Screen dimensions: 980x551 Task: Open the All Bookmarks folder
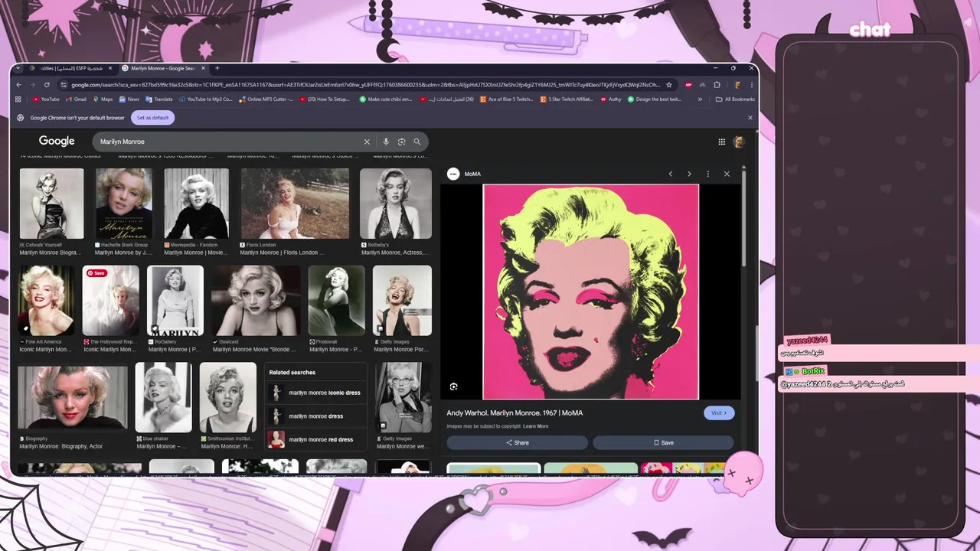tap(735, 99)
